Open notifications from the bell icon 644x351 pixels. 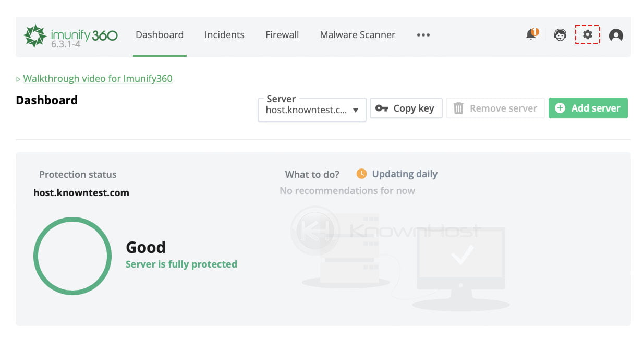tap(530, 34)
